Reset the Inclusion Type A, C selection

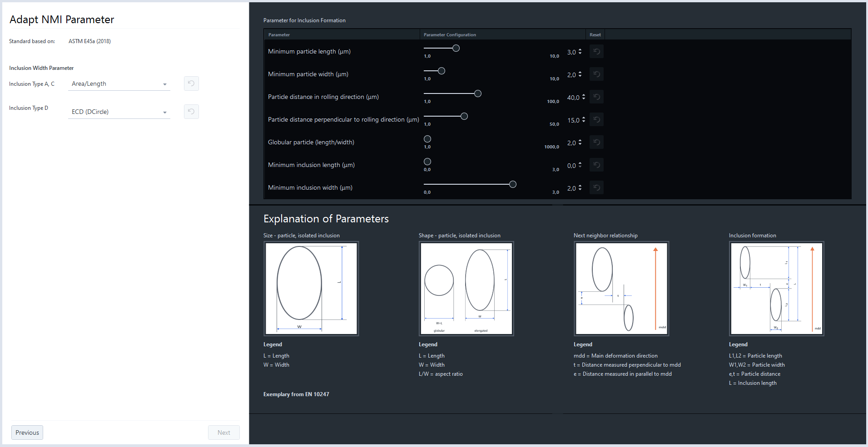[191, 84]
